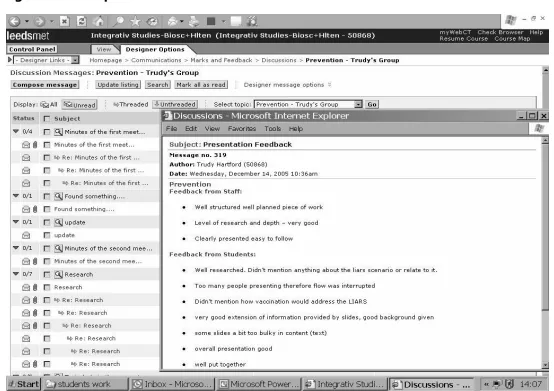The width and height of the screenshot is (554, 391).
Task: Go back with the browser Back arrow
Action: point(14,22)
